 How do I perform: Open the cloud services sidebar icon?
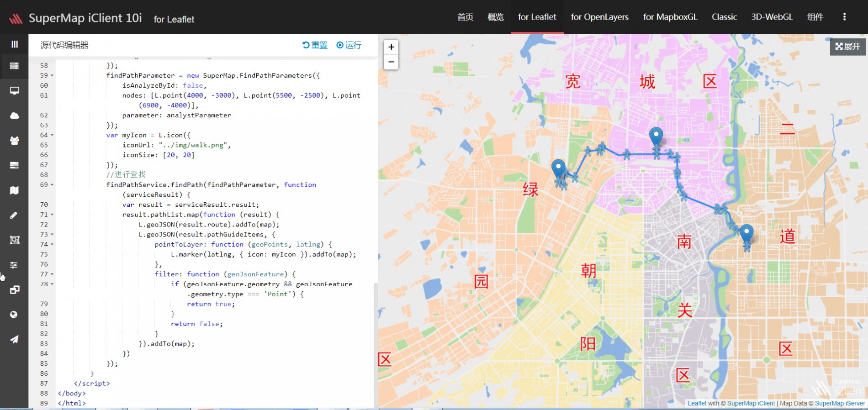pyautogui.click(x=14, y=116)
